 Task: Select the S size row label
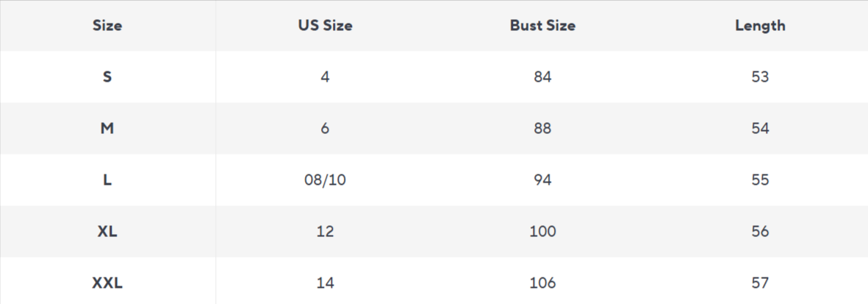pyautogui.click(x=107, y=77)
